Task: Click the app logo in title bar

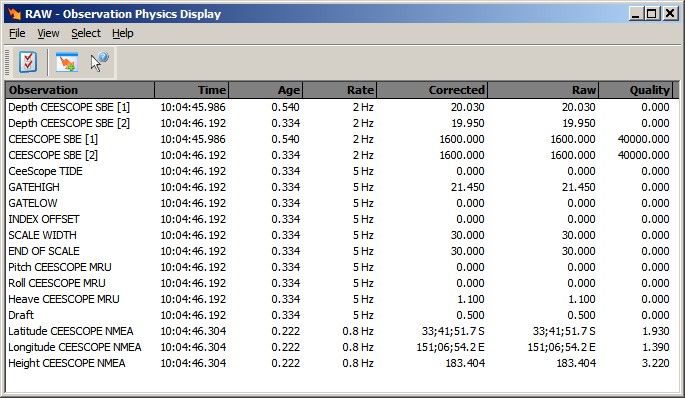Action: [14, 14]
